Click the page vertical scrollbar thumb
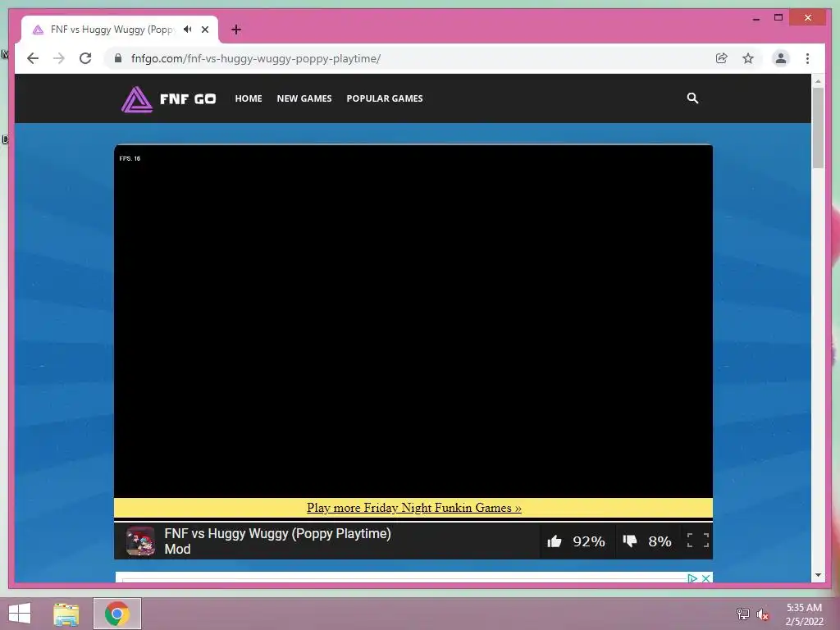 point(818,127)
